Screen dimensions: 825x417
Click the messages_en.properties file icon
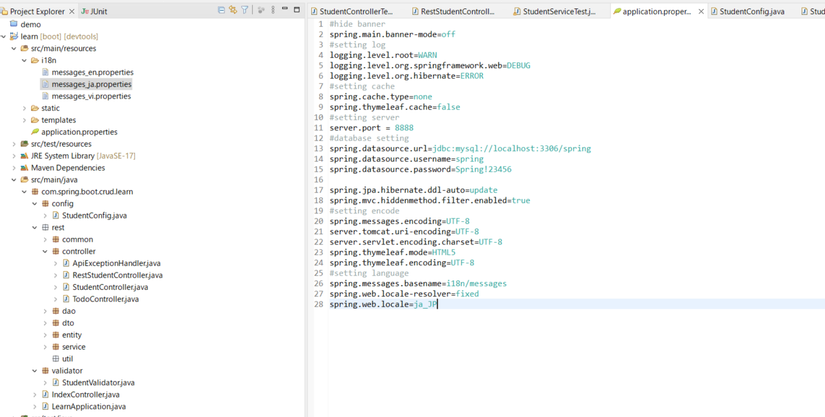tap(45, 72)
